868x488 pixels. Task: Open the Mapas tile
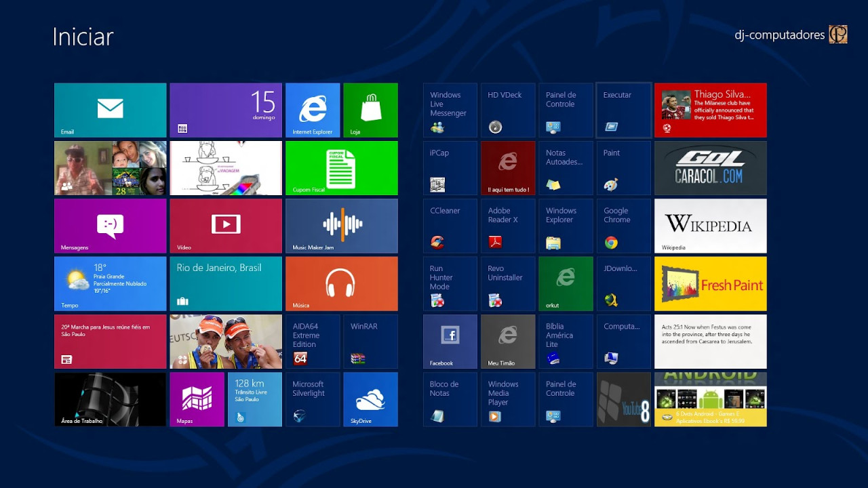click(x=197, y=399)
